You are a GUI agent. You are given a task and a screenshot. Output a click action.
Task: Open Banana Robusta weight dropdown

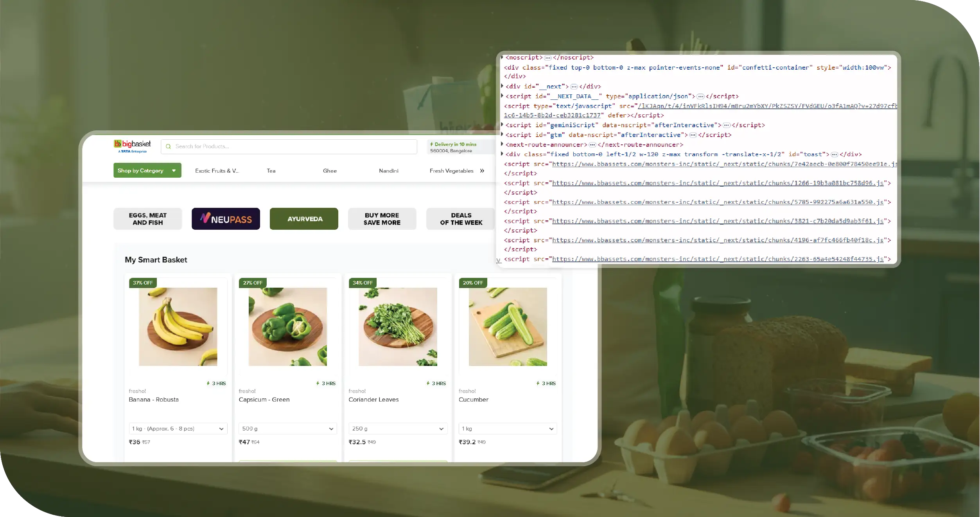click(x=178, y=429)
